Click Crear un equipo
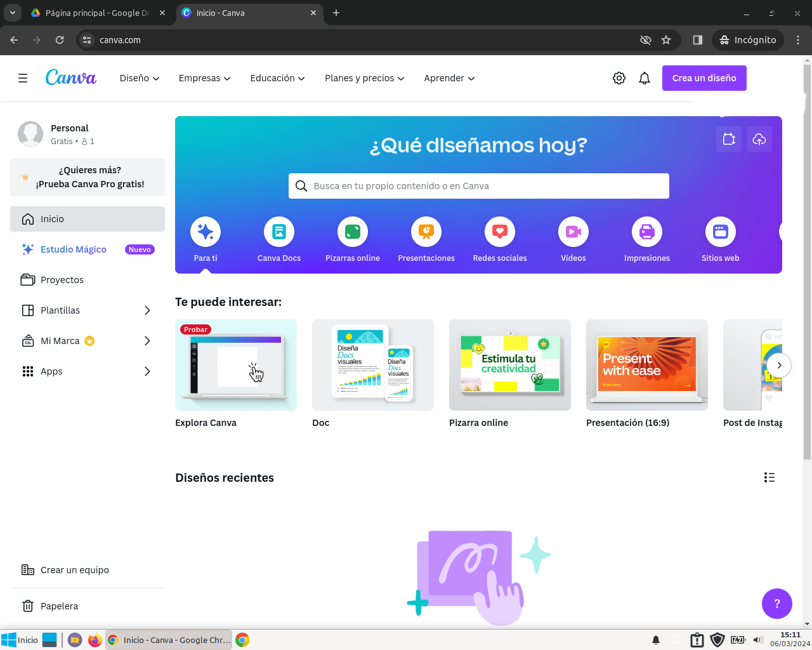The image size is (812, 650). (88, 570)
